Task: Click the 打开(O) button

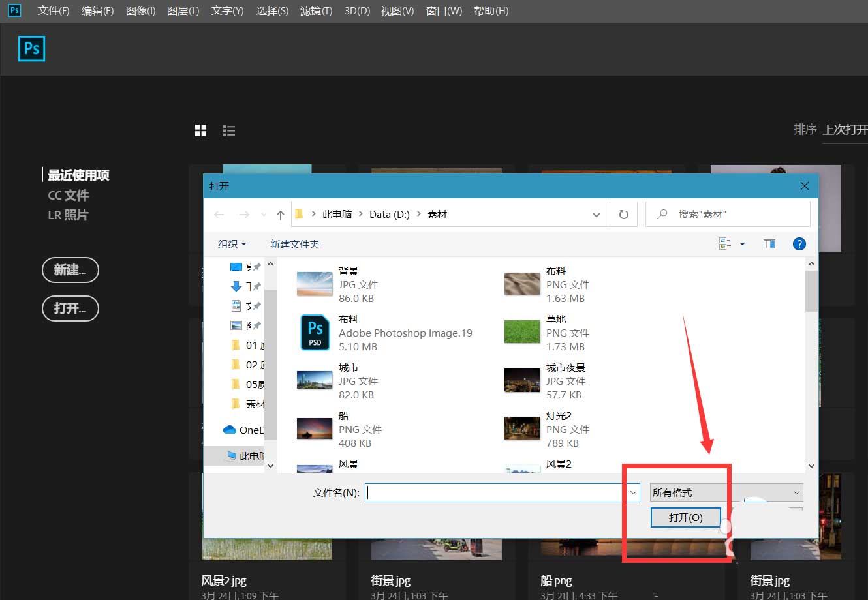Action: click(685, 517)
